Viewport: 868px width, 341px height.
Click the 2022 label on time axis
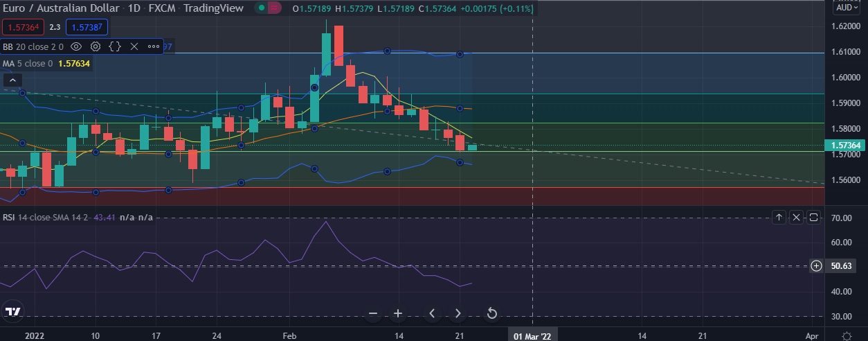pos(34,335)
